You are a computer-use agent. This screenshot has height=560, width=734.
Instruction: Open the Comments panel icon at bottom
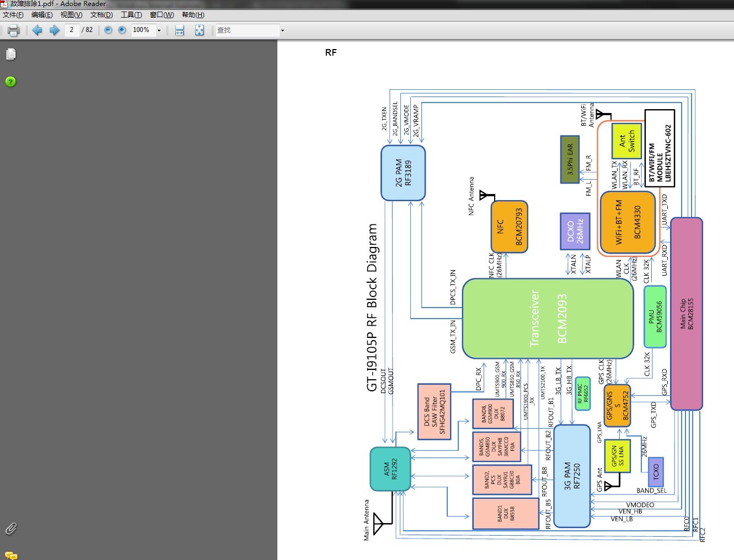11,555
